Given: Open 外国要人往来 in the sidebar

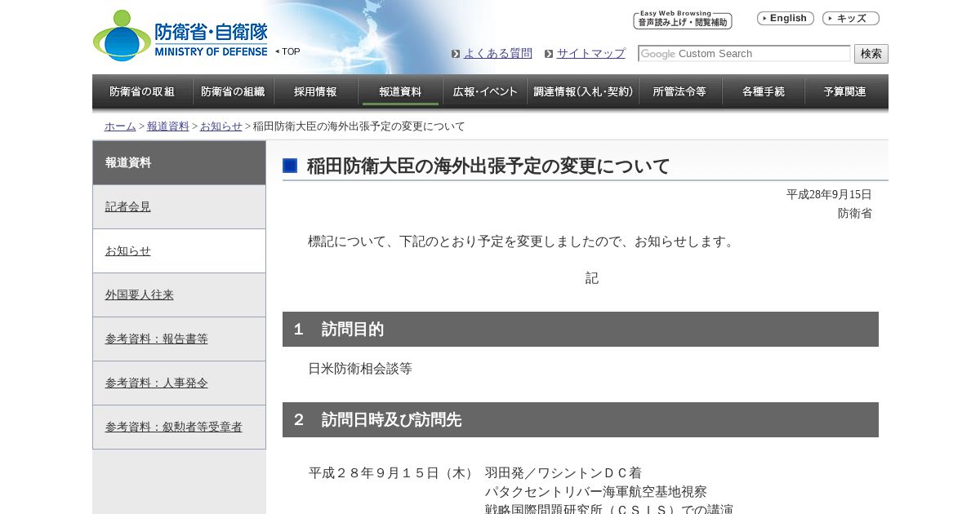Looking at the screenshot, I should tap(179, 295).
